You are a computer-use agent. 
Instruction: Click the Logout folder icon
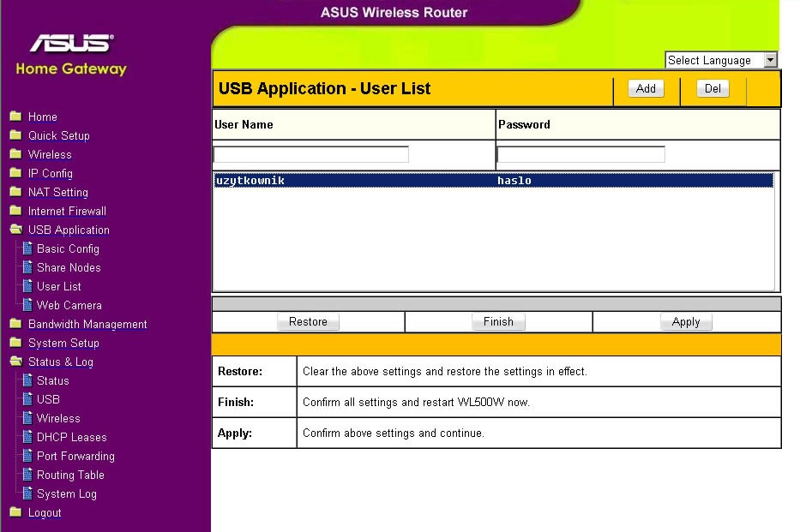click(x=15, y=512)
